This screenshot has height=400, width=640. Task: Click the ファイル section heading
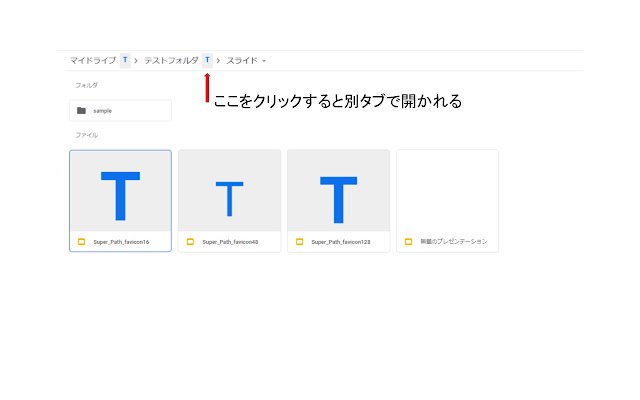click(x=86, y=135)
